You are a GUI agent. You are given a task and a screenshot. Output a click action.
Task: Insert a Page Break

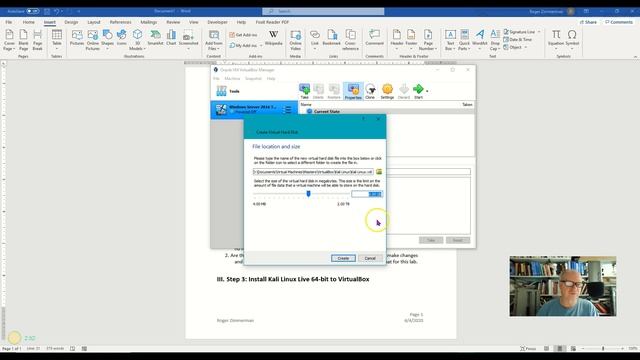click(37, 40)
